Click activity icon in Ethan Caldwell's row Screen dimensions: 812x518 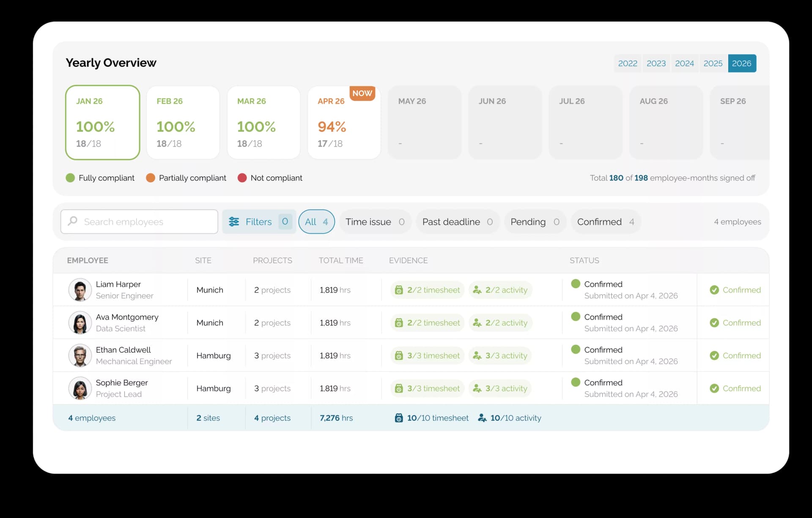point(477,355)
